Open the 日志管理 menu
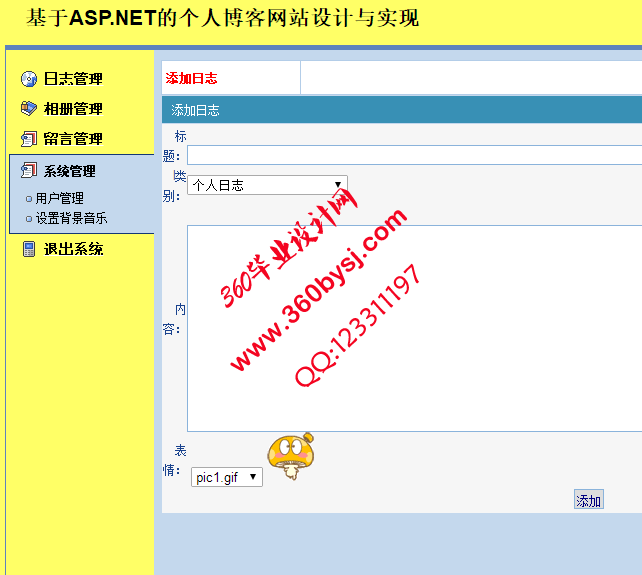The height and width of the screenshot is (575, 642). coord(73,79)
